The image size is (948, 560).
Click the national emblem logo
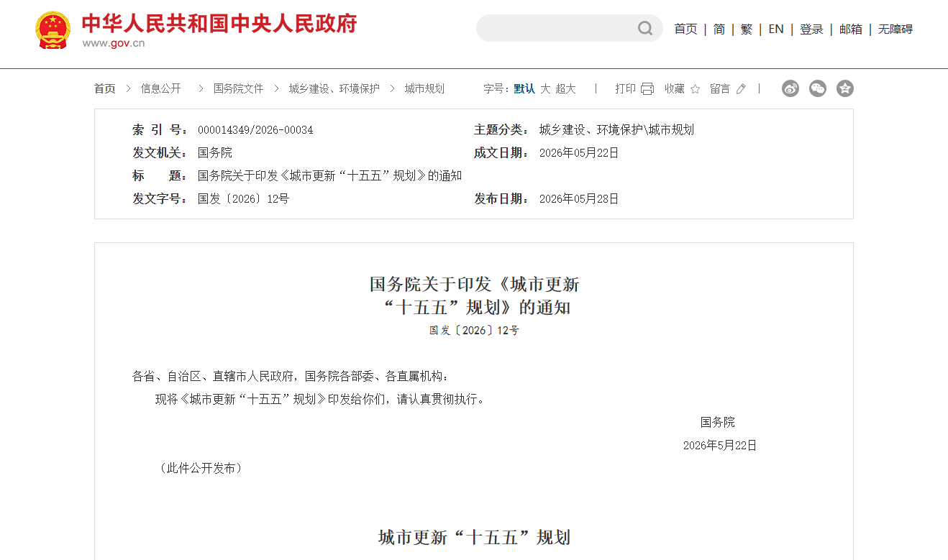click(x=53, y=30)
